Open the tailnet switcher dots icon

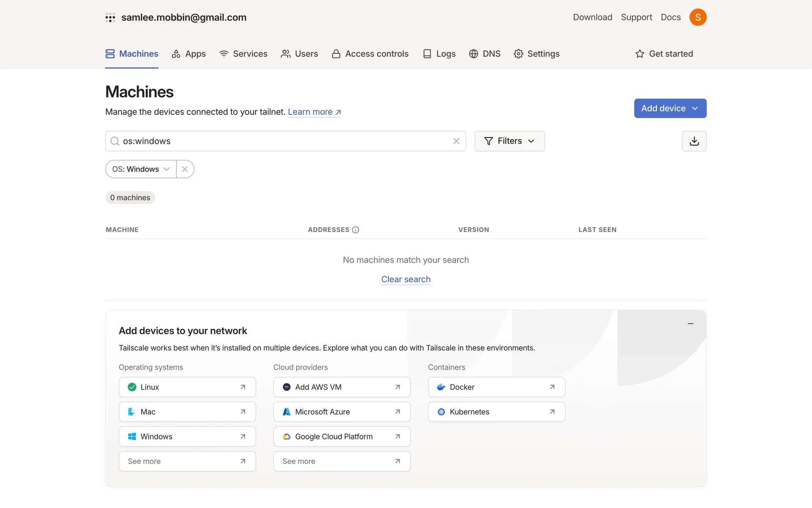click(110, 17)
